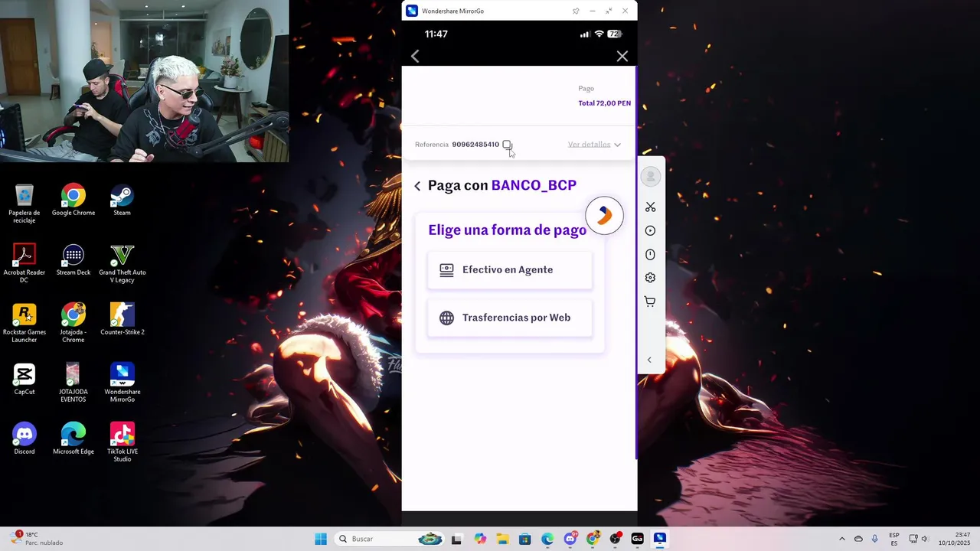The width and height of the screenshot is (980, 551).
Task: Select Trasferencias por Web payment option
Action: point(510,318)
